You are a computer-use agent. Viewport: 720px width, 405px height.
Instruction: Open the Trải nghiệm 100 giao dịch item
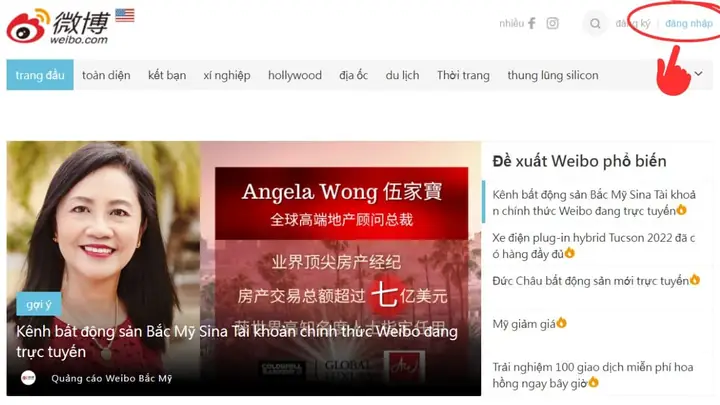click(593, 375)
